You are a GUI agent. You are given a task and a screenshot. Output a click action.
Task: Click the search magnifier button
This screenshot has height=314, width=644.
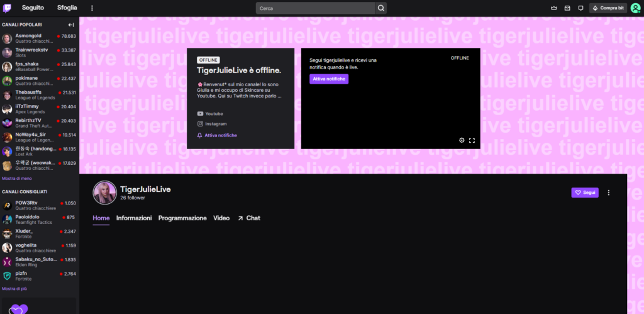[x=380, y=8]
